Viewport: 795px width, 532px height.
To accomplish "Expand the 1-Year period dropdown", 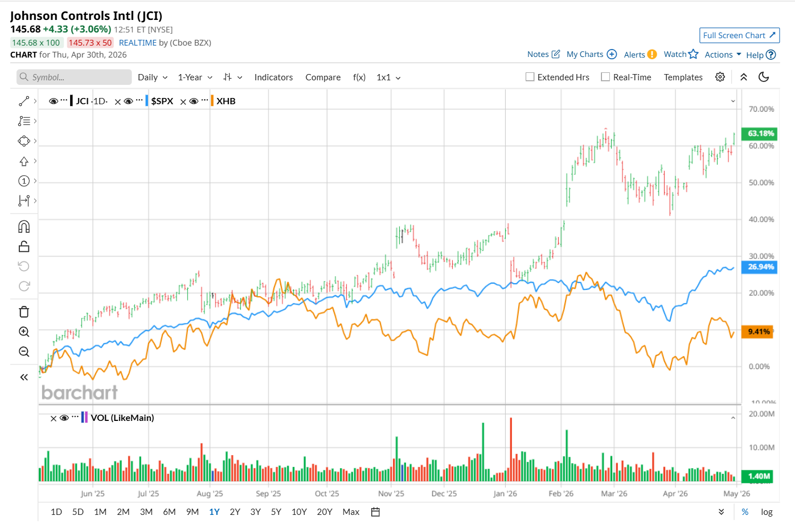I will (195, 77).
